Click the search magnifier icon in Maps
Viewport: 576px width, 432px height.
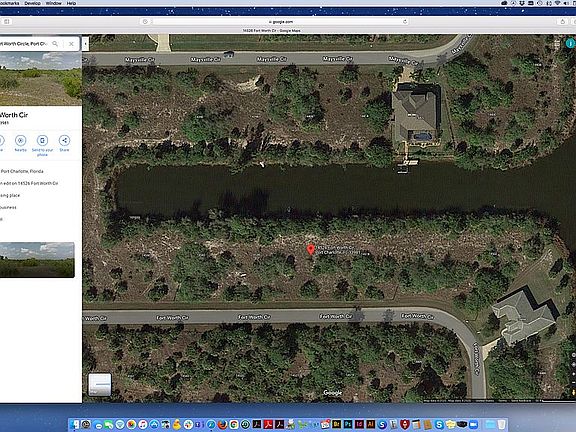point(55,44)
